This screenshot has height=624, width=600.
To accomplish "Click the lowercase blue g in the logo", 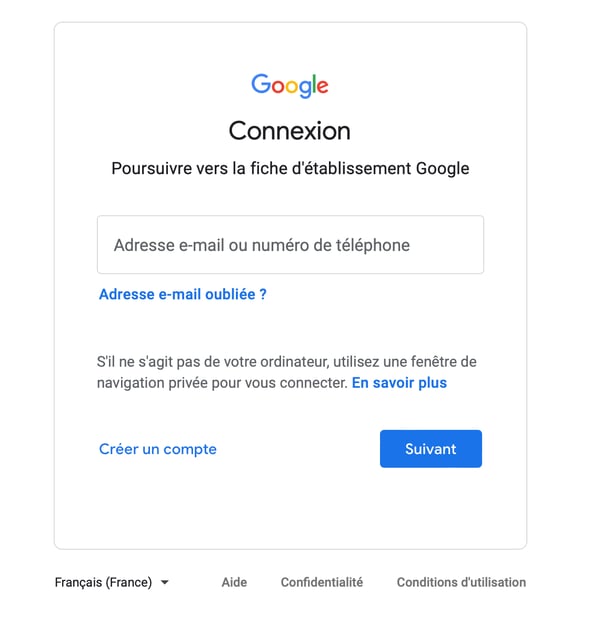I will click(303, 89).
